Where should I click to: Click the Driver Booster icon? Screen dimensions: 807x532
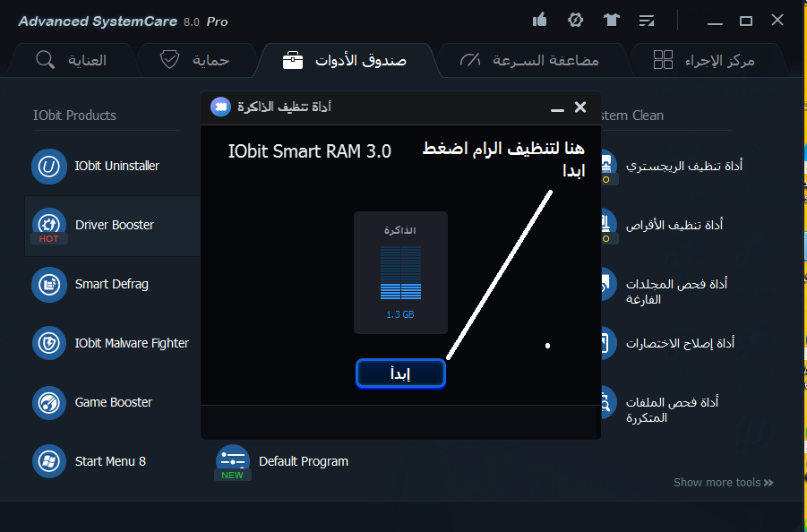[x=49, y=225]
